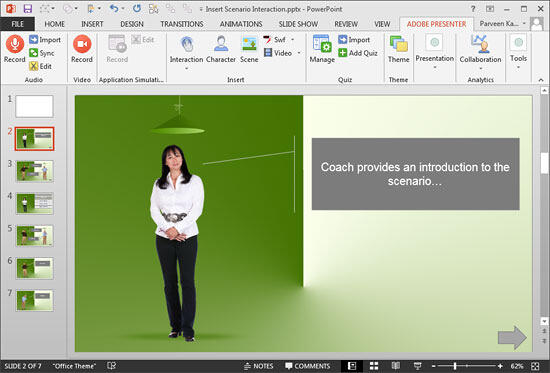Image resolution: width=550 pixels, height=373 pixels.
Task: Select slide 4 thumbnail
Action: (x=34, y=203)
